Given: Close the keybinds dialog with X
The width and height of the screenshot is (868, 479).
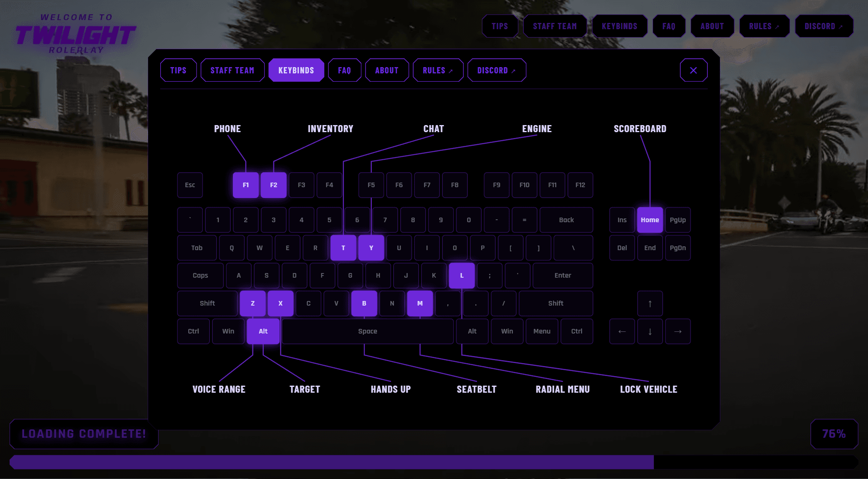Looking at the screenshot, I should pos(693,70).
